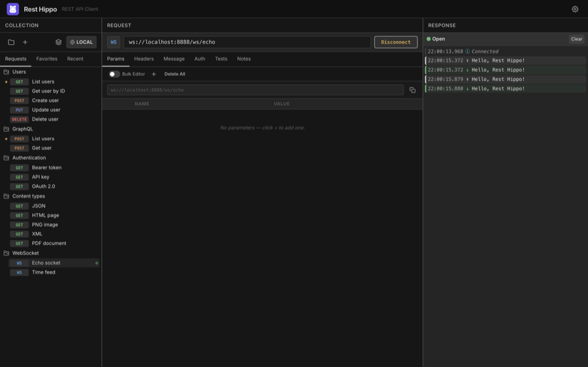Click the WebSocket URL input field
The image size is (588, 367).
coord(247,42)
